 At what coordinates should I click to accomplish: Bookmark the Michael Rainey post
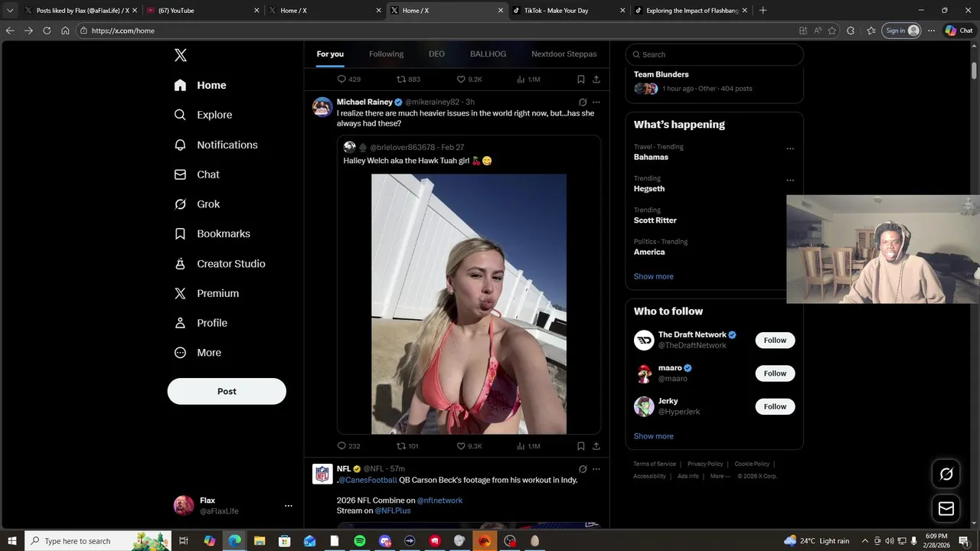click(x=580, y=446)
